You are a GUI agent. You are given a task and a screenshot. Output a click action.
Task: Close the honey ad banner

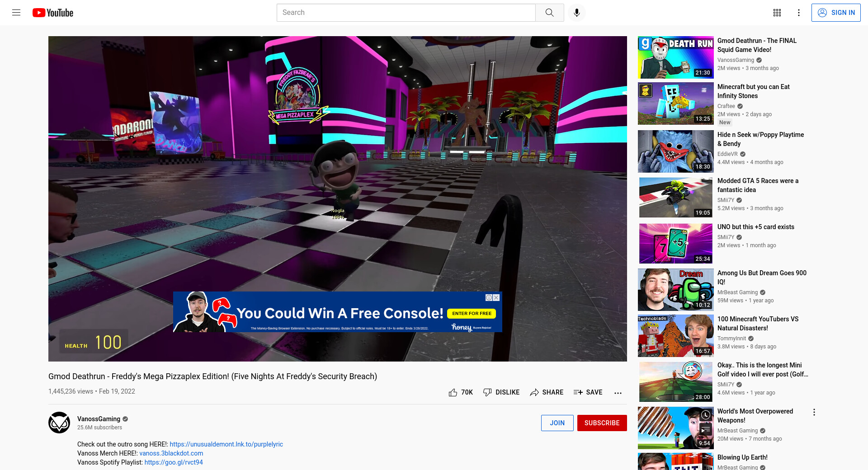coord(496,297)
